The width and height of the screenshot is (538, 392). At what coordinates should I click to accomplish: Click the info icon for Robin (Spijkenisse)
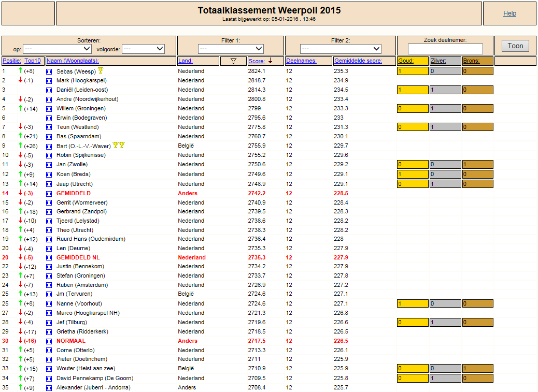point(49,155)
